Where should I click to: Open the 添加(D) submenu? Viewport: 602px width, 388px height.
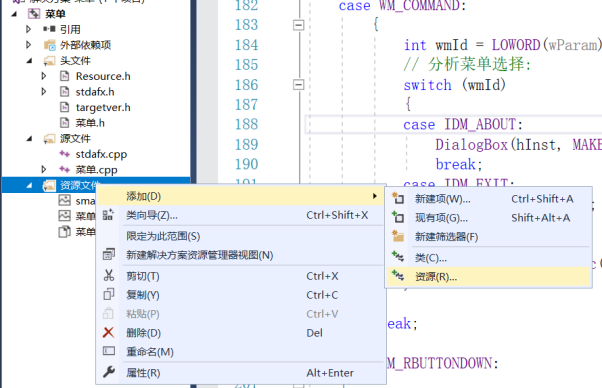[241, 196]
